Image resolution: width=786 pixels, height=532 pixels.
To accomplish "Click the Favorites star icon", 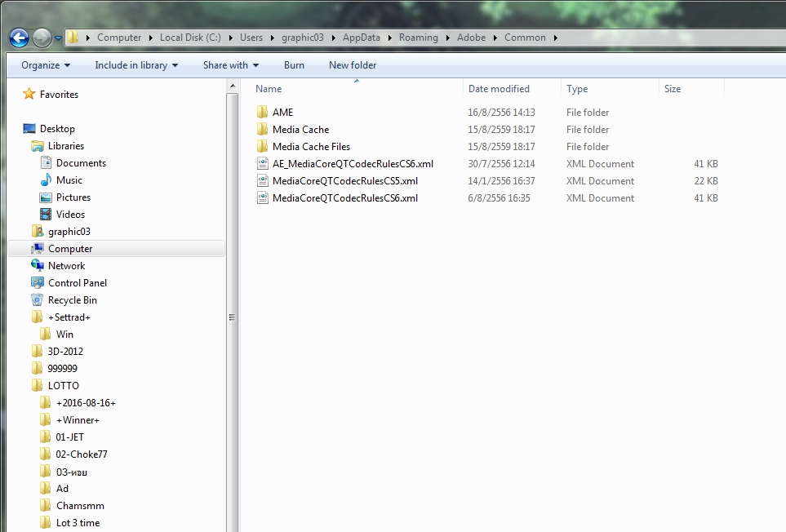I will (29, 94).
